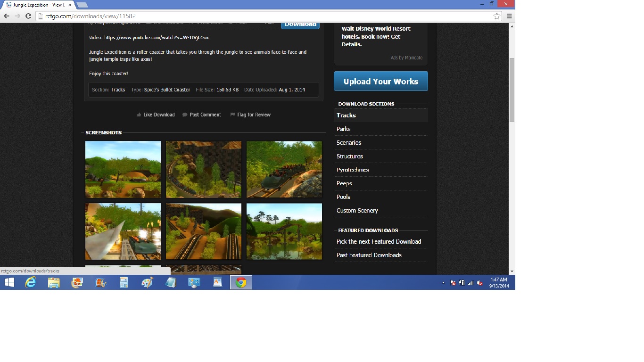The width and height of the screenshot is (644, 362).
Task: Select the Jungle Expedition browser tab
Action: (x=38, y=5)
